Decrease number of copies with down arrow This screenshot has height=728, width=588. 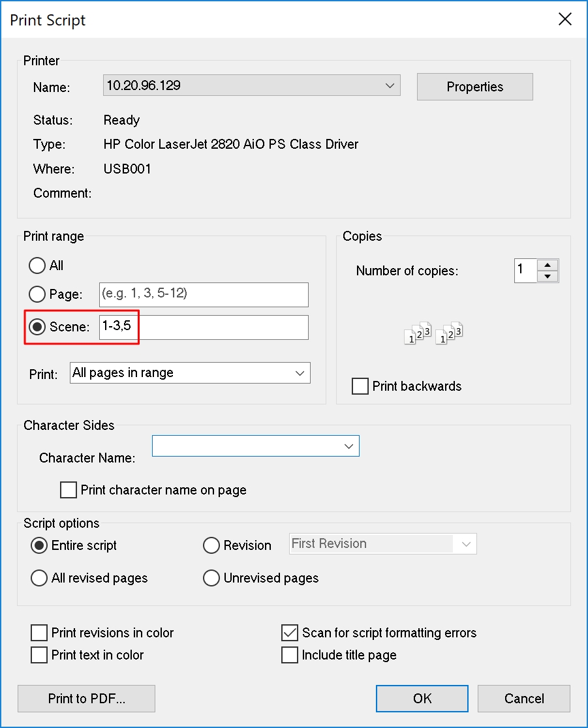548,276
